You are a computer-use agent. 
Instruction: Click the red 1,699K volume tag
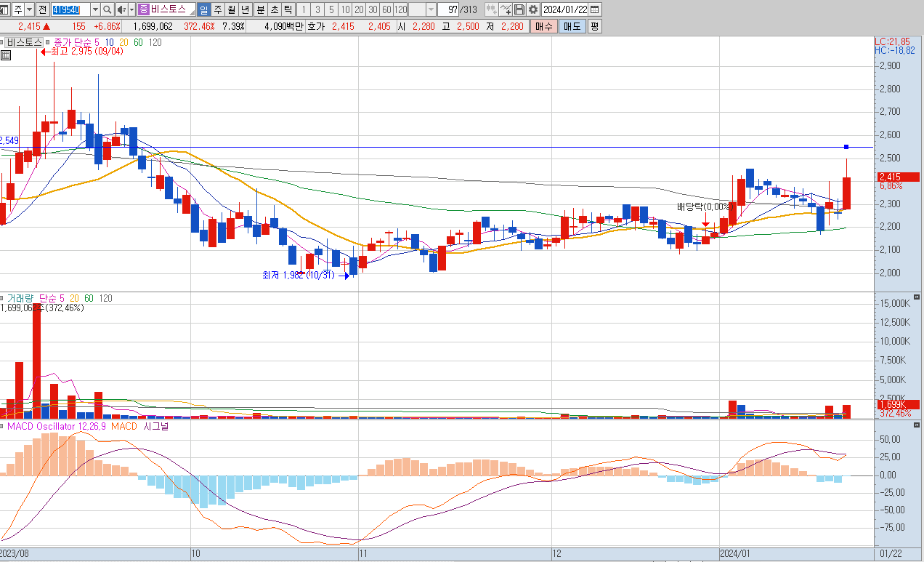click(898, 404)
